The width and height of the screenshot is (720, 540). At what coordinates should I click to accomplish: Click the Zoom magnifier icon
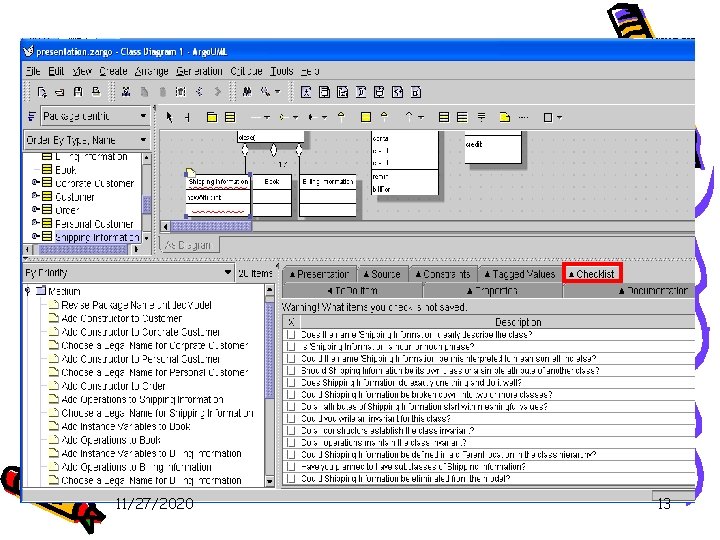(x=265, y=92)
